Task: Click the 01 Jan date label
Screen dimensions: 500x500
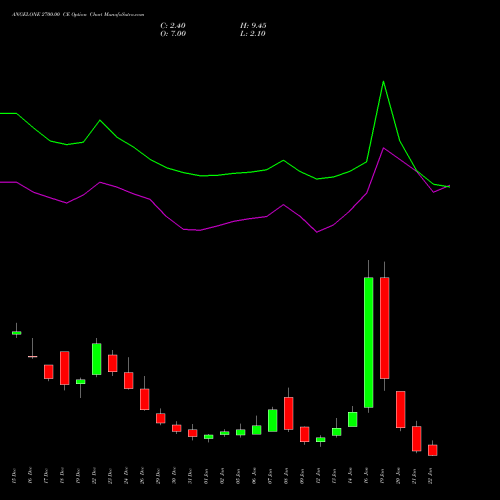Action: pos(206,476)
